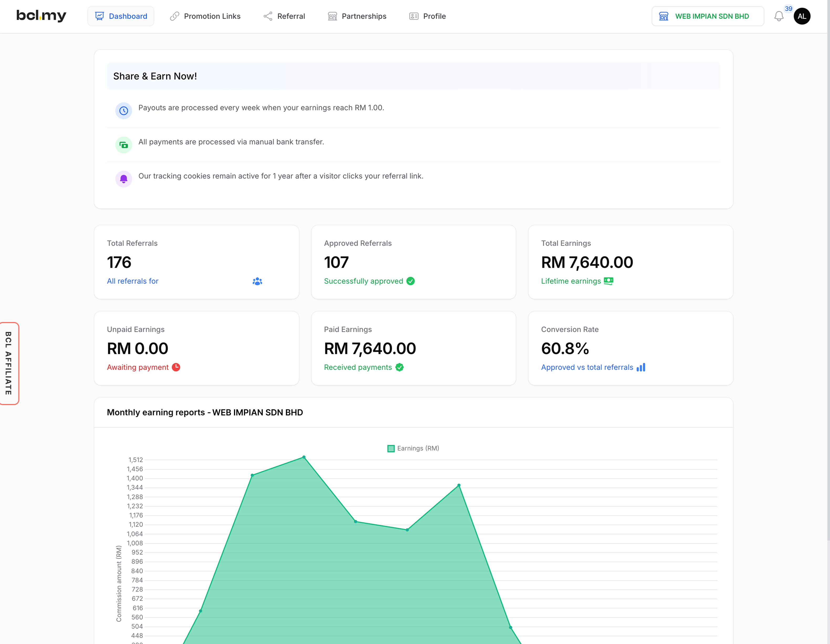Click the 'All referrals for' link text
This screenshot has width=830, height=644.
coord(133,281)
